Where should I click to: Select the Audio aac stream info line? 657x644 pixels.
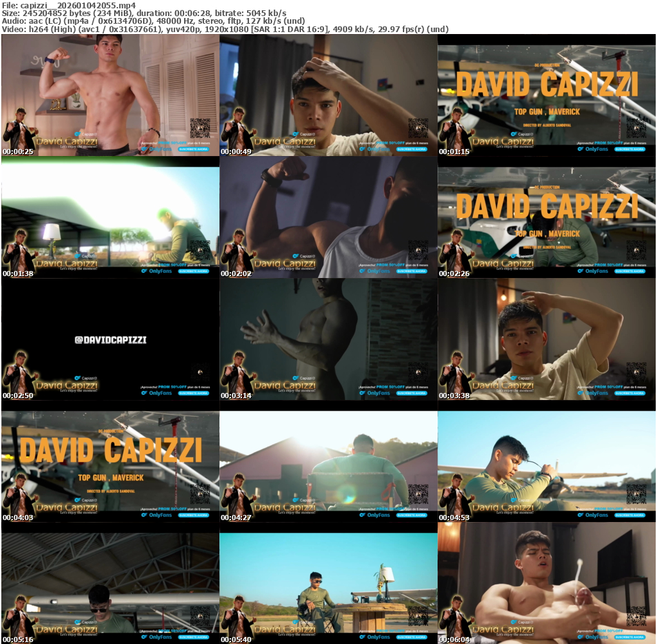pos(153,21)
